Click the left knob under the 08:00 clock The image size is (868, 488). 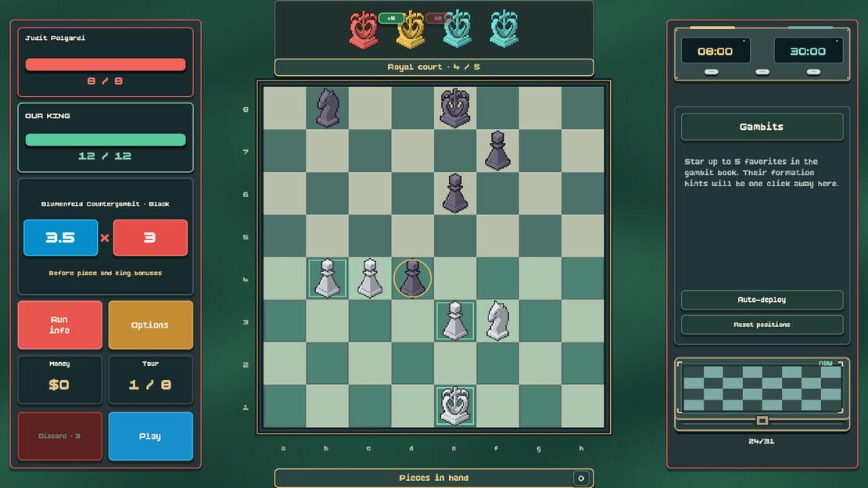(712, 72)
